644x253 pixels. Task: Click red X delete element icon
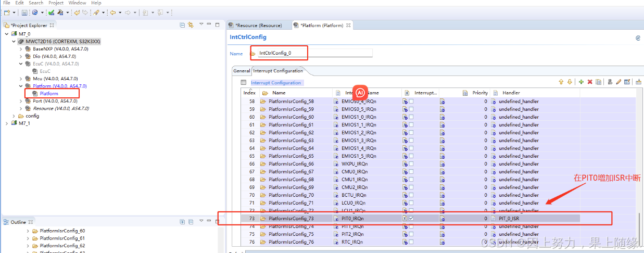[590, 82]
